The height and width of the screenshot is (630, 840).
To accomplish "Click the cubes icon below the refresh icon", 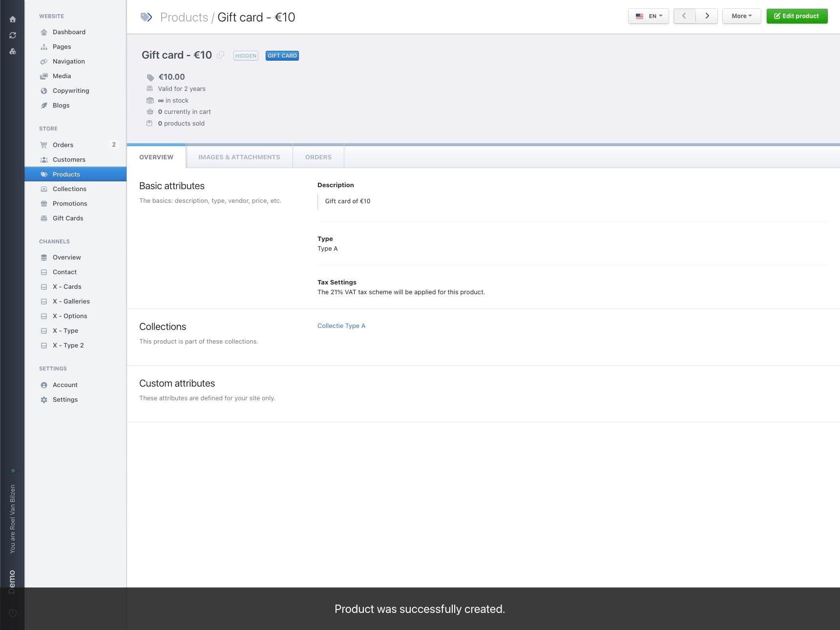I will point(13,51).
